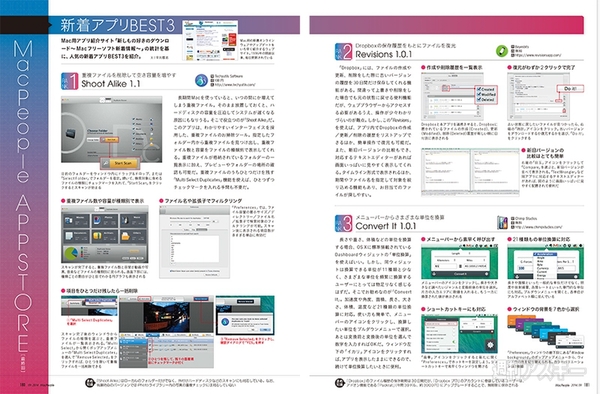Open the Convert It unit list screenshot
The width and height of the screenshot is (600, 394).
pos(545,262)
